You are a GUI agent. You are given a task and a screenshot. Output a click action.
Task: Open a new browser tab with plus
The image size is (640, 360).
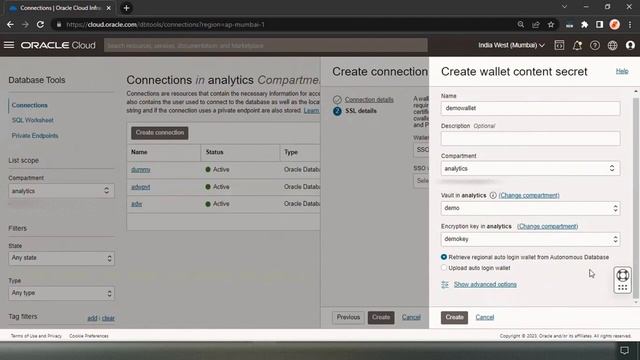coord(126,8)
